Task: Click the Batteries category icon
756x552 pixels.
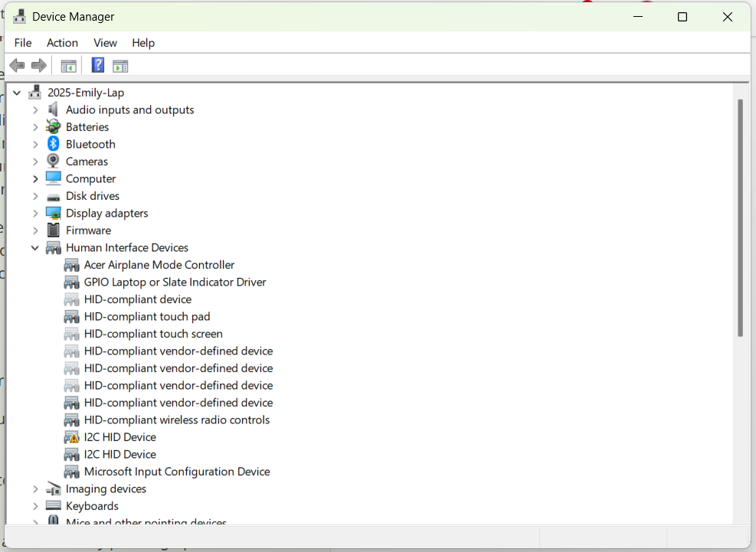Action: (x=53, y=127)
